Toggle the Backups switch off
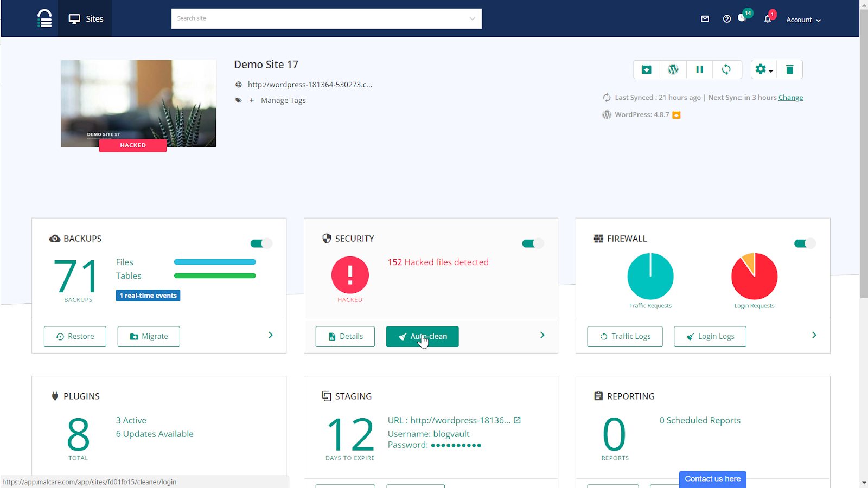The height and width of the screenshot is (488, 868). [261, 243]
